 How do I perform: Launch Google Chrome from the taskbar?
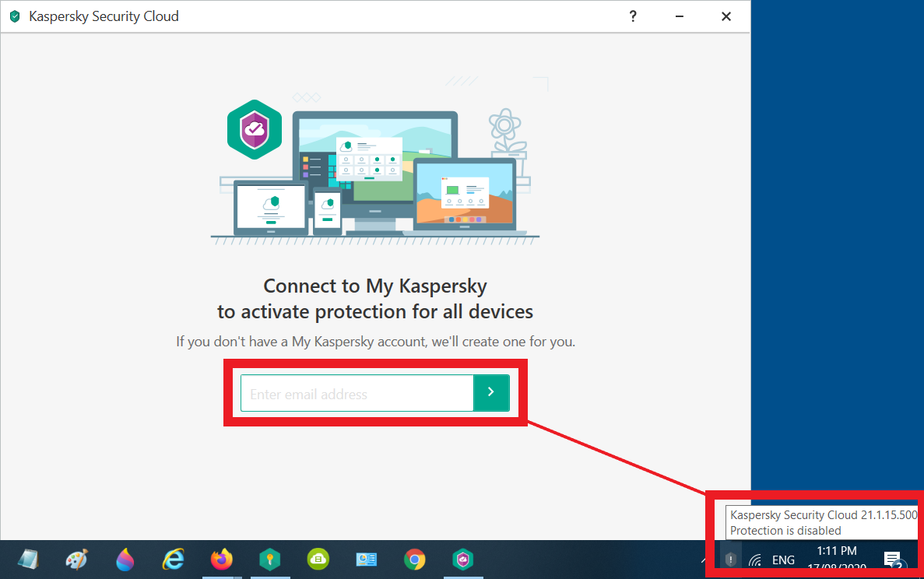[415, 560]
